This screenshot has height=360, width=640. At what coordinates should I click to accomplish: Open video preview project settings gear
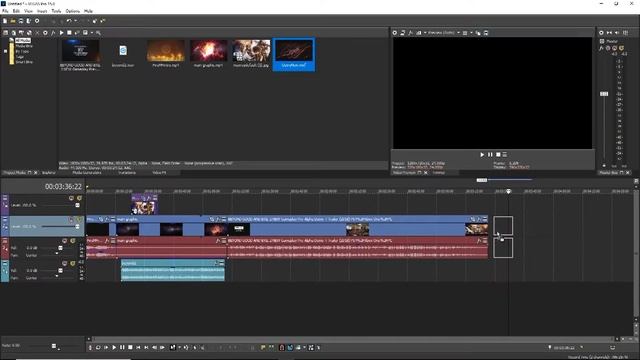(x=395, y=33)
